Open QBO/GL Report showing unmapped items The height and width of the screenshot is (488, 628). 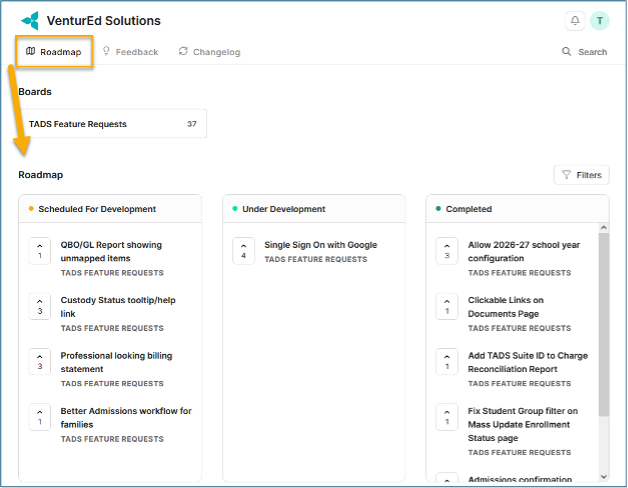[111, 252]
